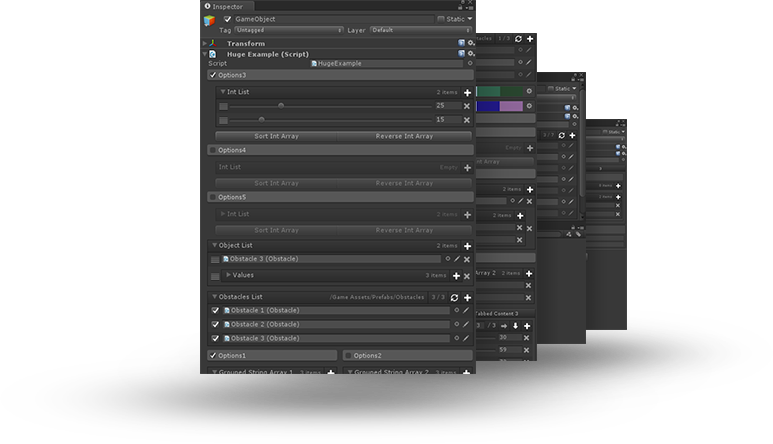The image size is (773, 444).
Task: Collapse the Object List foldout
Action: point(214,245)
